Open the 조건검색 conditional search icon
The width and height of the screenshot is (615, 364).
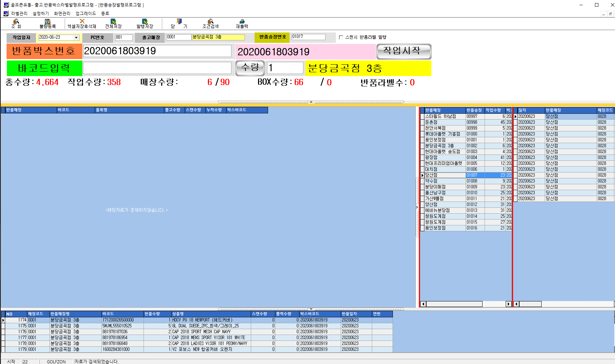[x=210, y=22]
